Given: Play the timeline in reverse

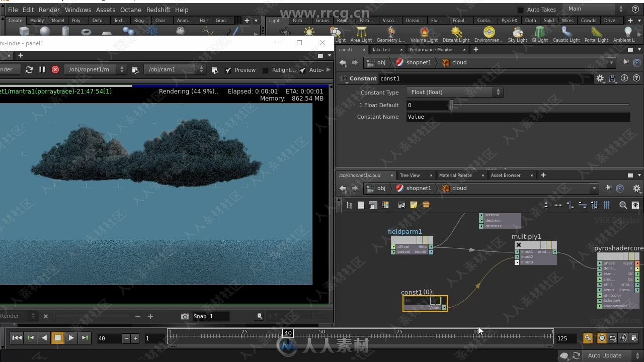Looking at the screenshot, I should click(x=44, y=338).
